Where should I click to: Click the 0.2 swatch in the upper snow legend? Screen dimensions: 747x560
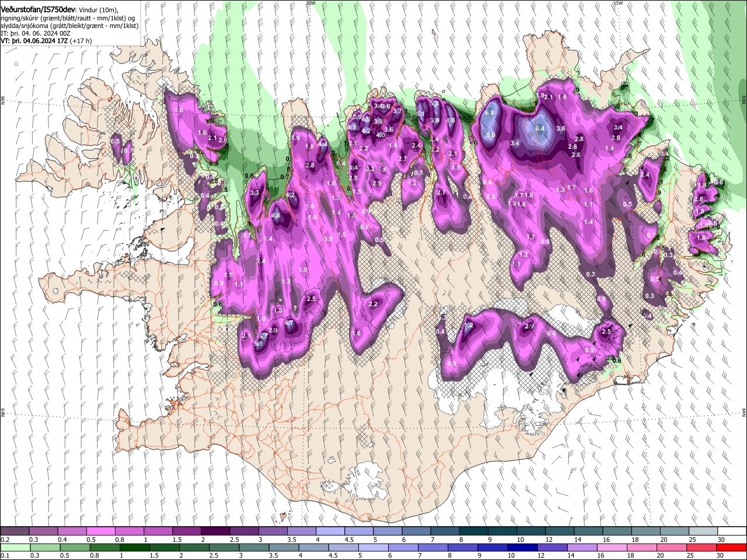(x=15, y=531)
